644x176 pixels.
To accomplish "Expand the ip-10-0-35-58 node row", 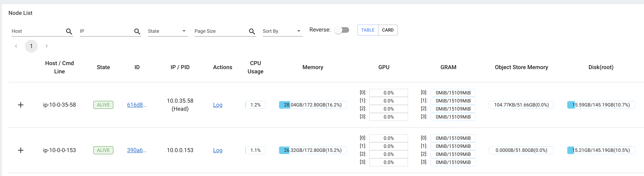I will tap(21, 105).
